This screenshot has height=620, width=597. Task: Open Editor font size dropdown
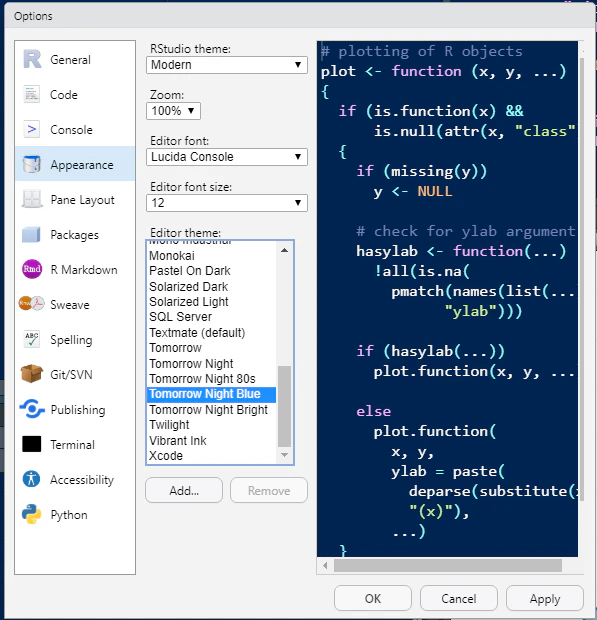[x=227, y=203]
